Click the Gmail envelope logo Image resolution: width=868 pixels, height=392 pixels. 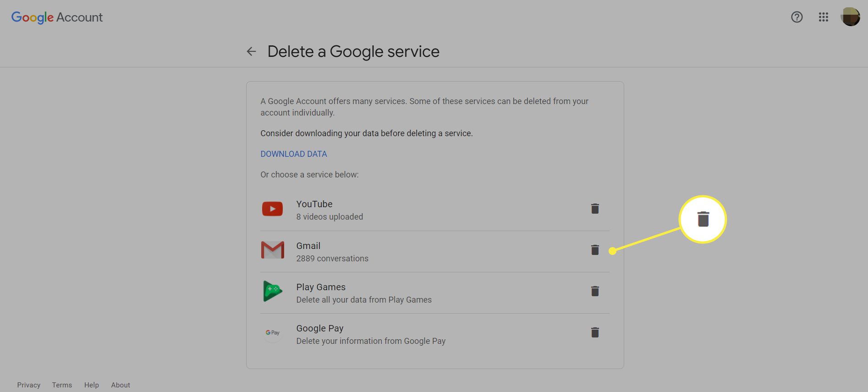click(272, 250)
